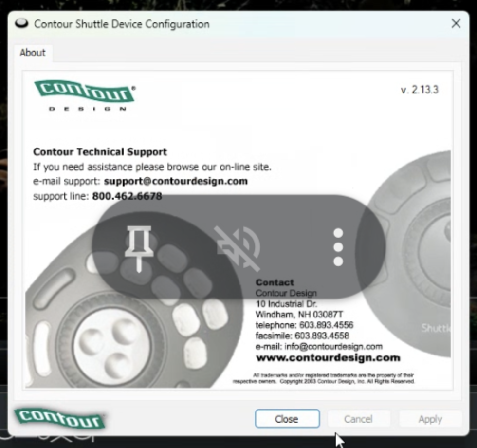Screen dimensions: 477x448
Task: Close the dialog with the title bar X
Action: 456,24
